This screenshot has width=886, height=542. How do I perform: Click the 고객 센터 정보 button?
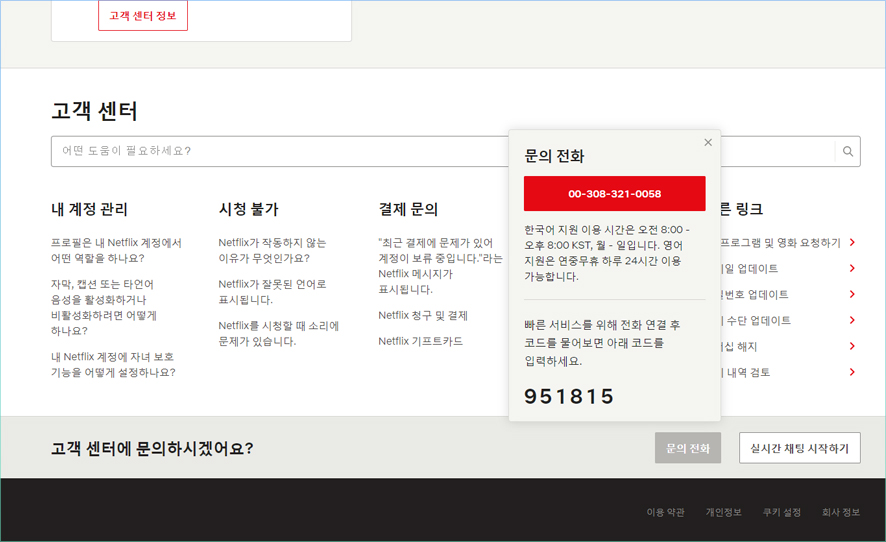pos(143,15)
